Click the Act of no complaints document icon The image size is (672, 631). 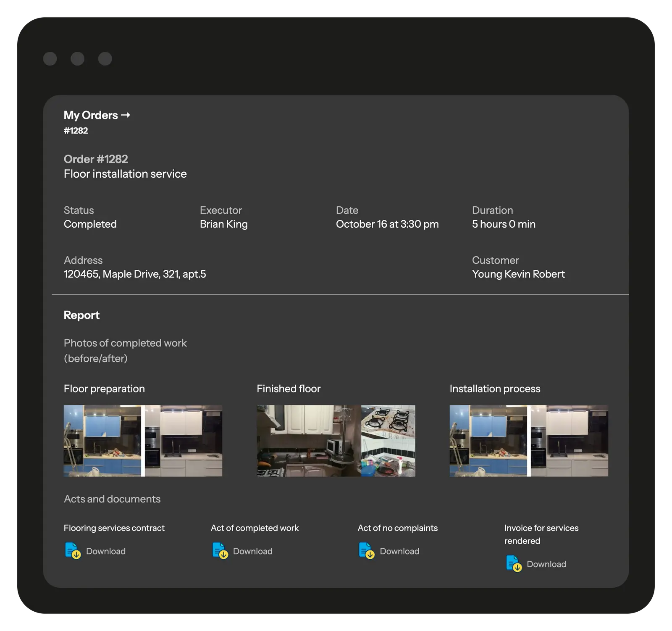point(366,551)
